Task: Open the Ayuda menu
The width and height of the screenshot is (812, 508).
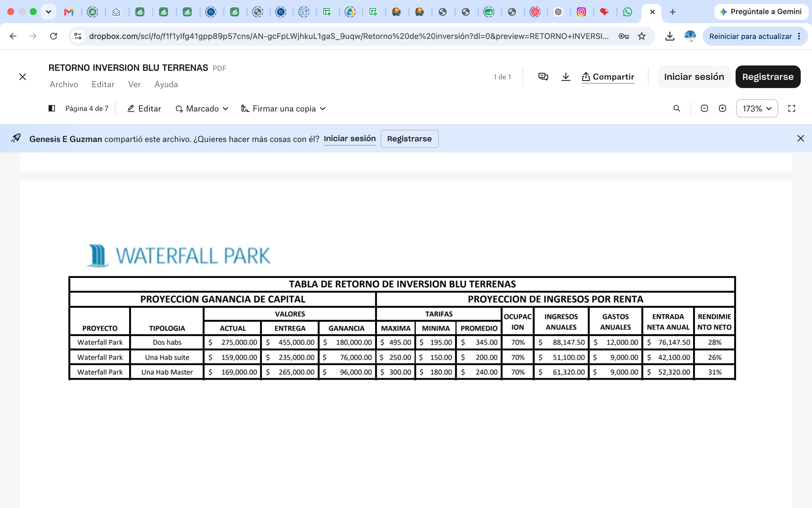Action: tap(166, 84)
